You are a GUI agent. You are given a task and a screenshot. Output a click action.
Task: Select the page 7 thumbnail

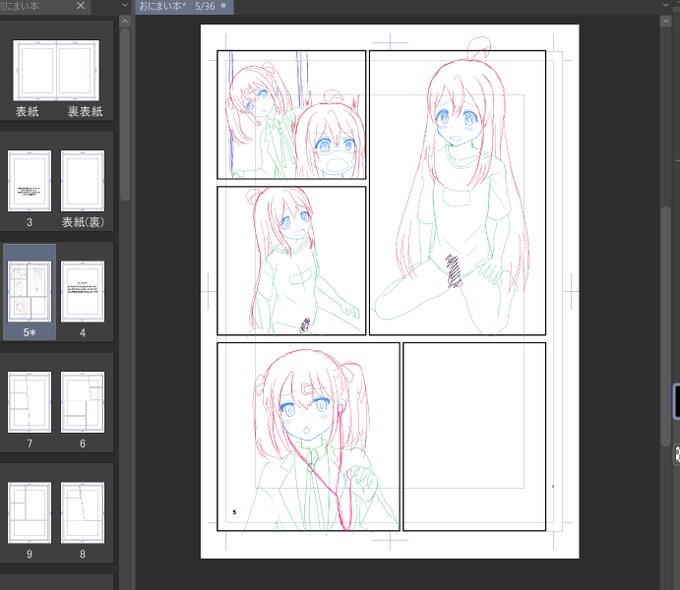[29, 402]
